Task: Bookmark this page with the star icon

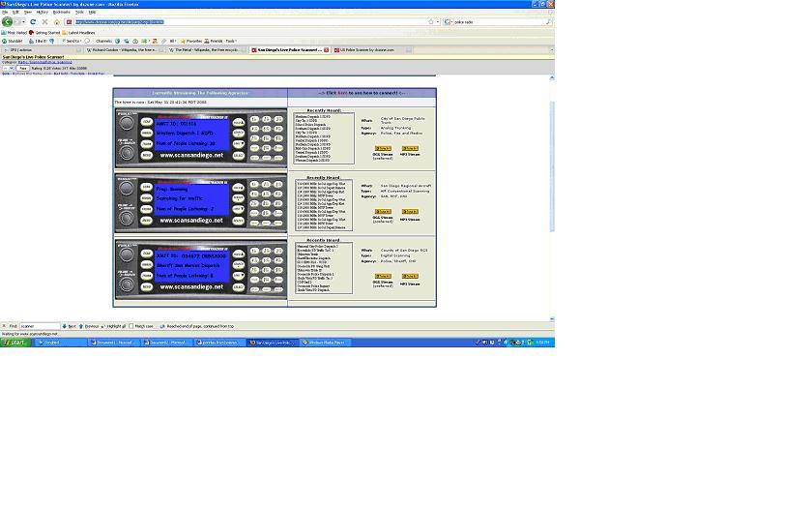Action: 431,21
